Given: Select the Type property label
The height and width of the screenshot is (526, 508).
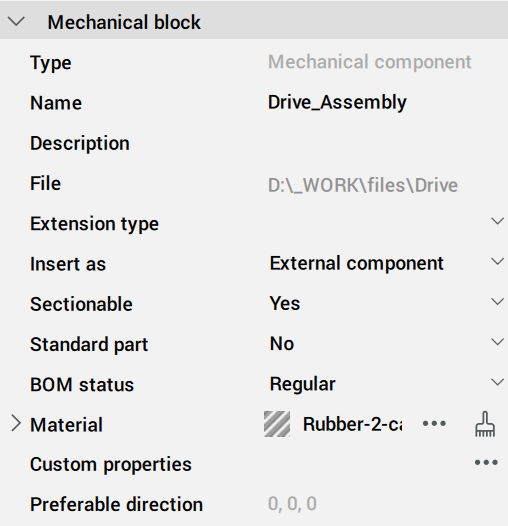Looking at the screenshot, I should 51,63.
